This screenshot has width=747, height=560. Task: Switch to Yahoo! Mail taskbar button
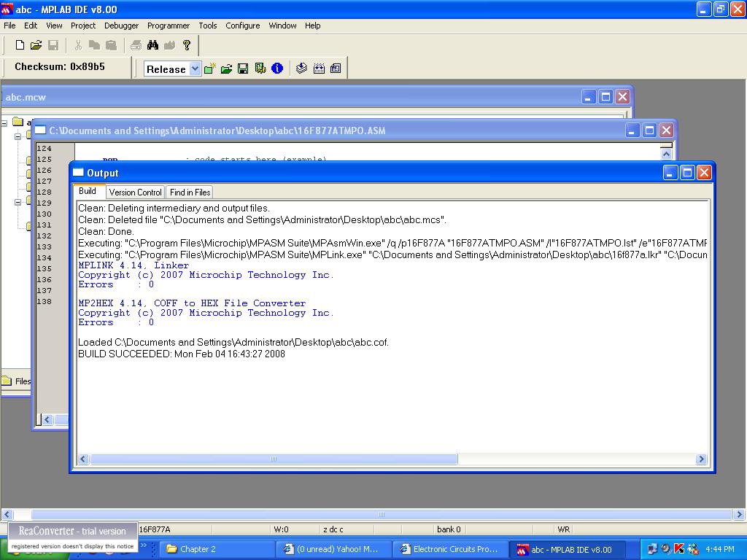coord(334,549)
